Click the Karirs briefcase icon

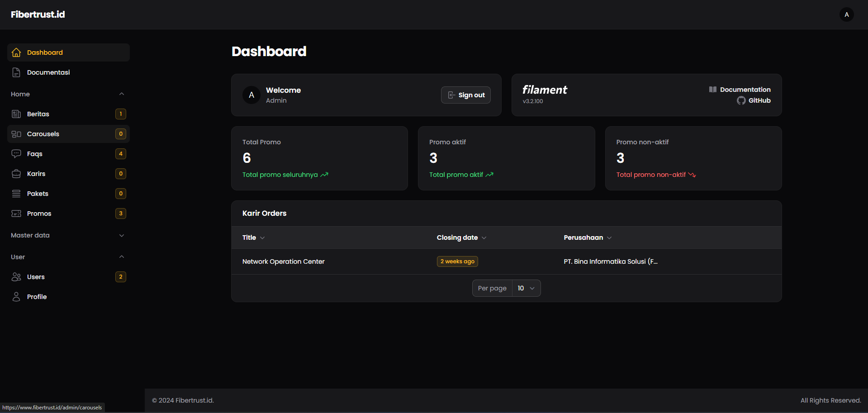pyautogui.click(x=16, y=174)
